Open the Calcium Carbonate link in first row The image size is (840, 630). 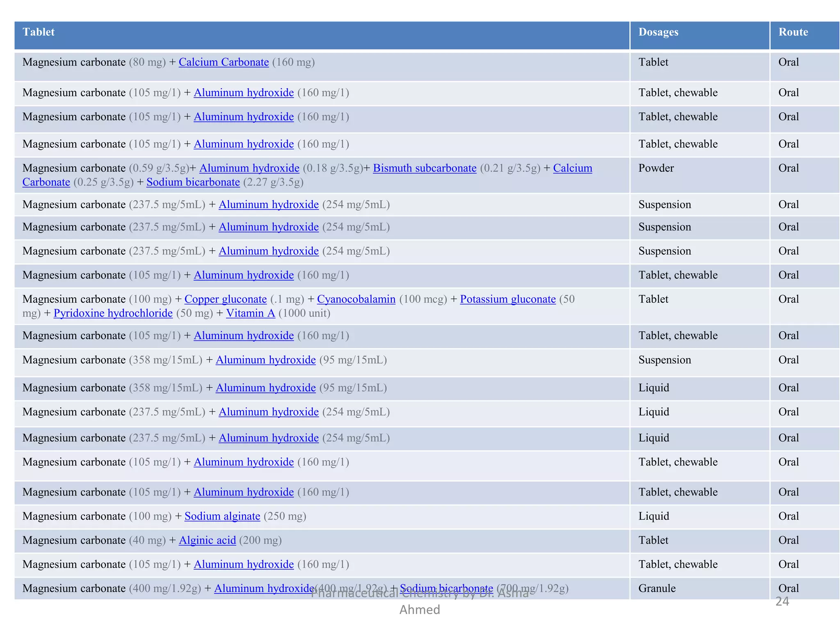click(x=224, y=62)
